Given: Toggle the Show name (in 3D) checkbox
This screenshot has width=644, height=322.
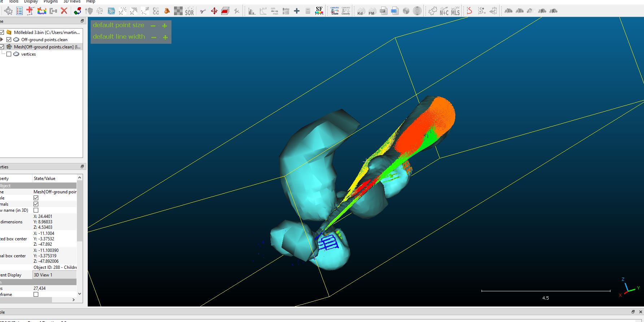Looking at the screenshot, I should click(x=36, y=210).
